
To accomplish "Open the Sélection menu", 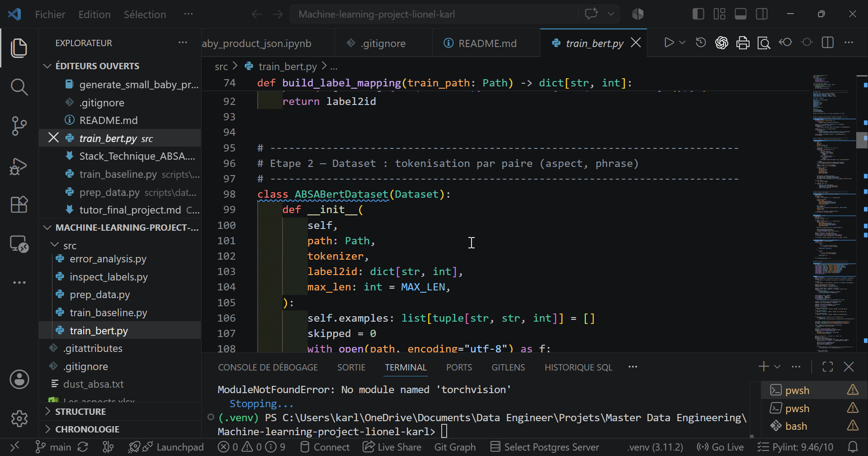I will pos(145,14).
